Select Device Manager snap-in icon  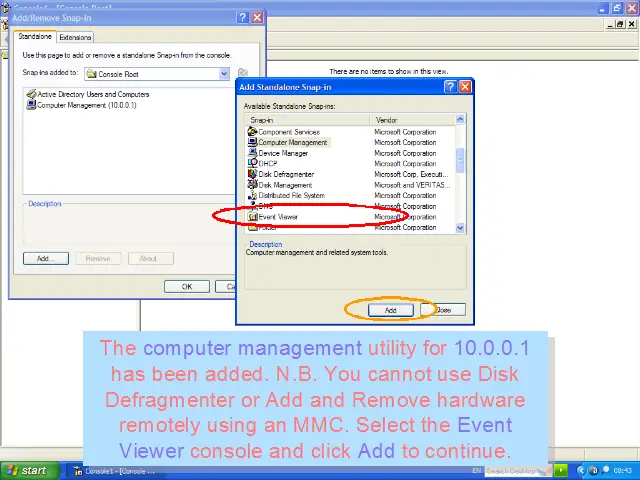(x=252, y=153)
